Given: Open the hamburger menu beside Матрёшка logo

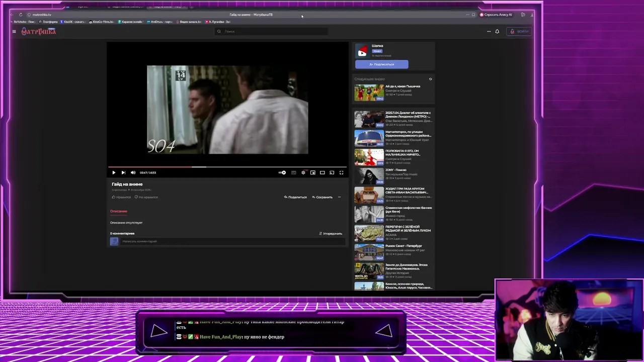Looking at the screenshot, I should (x=14, y=31).
